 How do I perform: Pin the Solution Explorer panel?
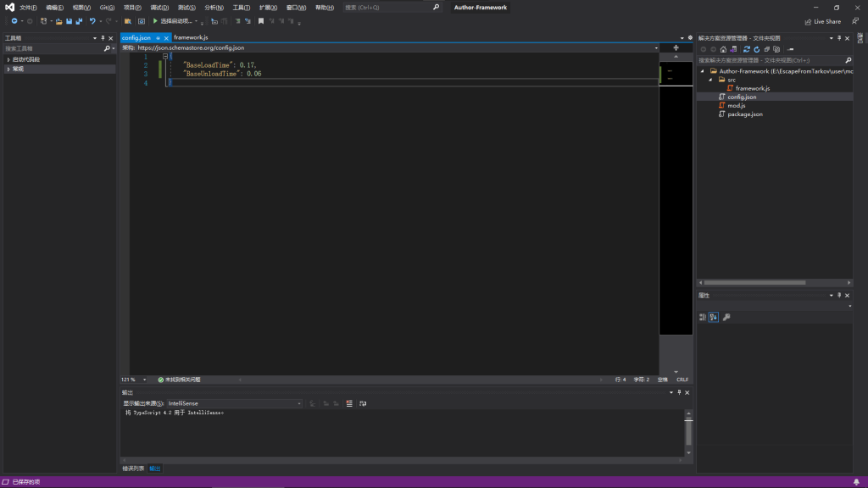pyautogui.click(x=839, y=38)
